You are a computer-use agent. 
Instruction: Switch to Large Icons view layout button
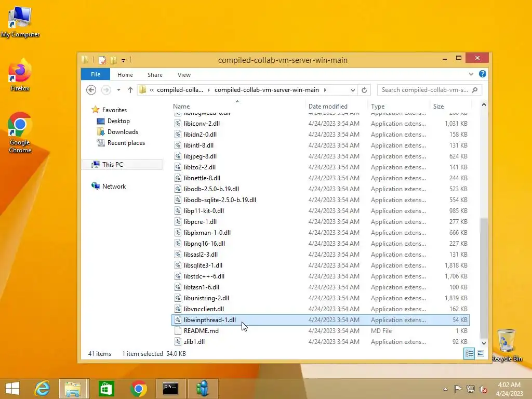481,353
